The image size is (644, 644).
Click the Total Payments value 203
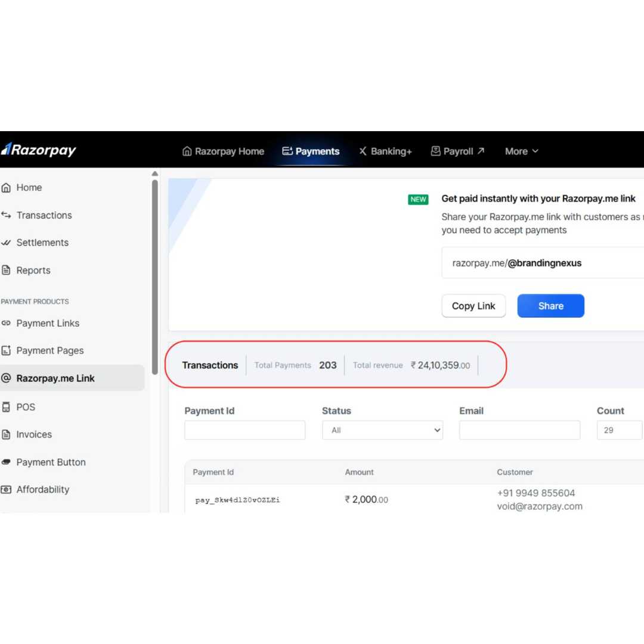[x=328, y=365]
